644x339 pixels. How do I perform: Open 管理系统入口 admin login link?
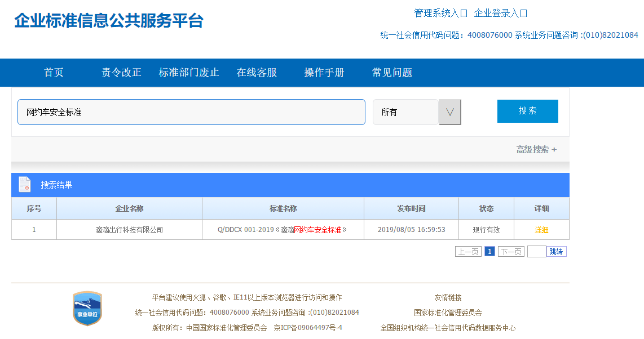point(441,13)
